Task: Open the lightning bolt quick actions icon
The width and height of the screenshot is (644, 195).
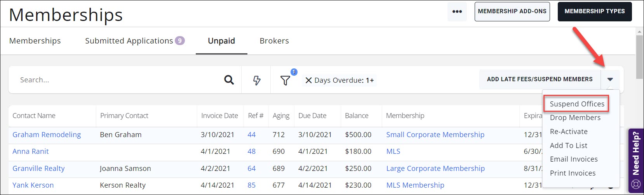Action: tap(257, 80)
